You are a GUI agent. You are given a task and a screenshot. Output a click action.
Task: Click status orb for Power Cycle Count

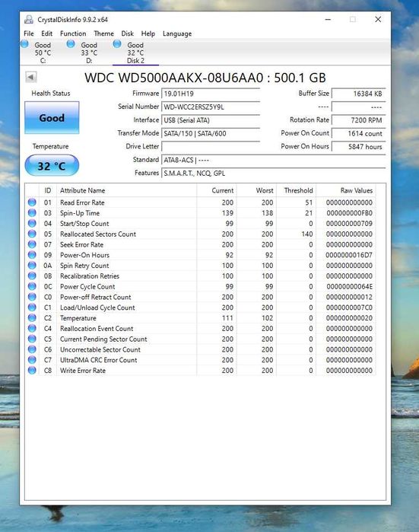click(x=32, y=286)
